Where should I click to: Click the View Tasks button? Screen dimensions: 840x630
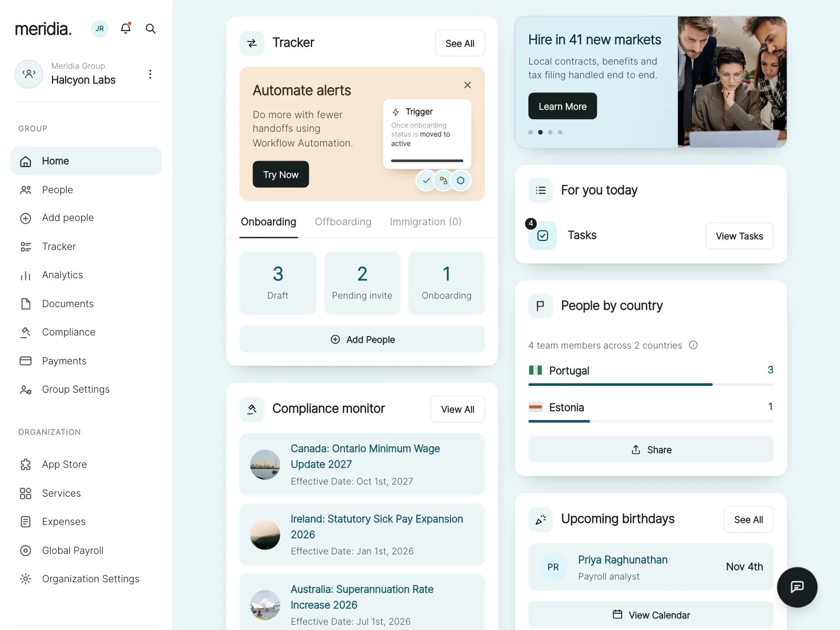click(739, 236)
